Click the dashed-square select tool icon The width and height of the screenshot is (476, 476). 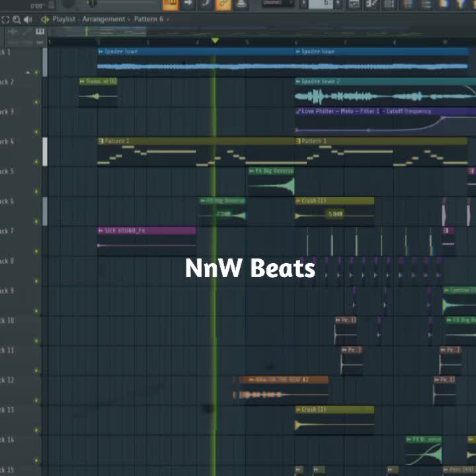[x=5, y=20]
